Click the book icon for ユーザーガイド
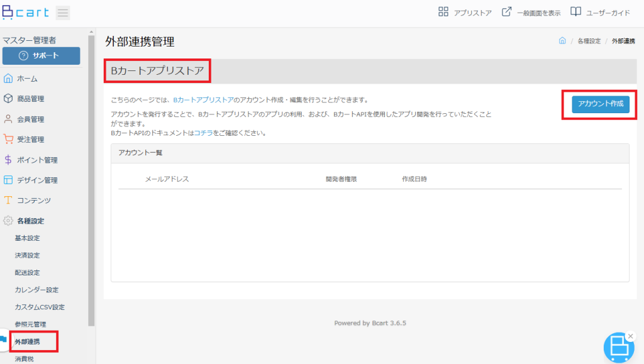 pyautogui.click(x=576, y=12)
